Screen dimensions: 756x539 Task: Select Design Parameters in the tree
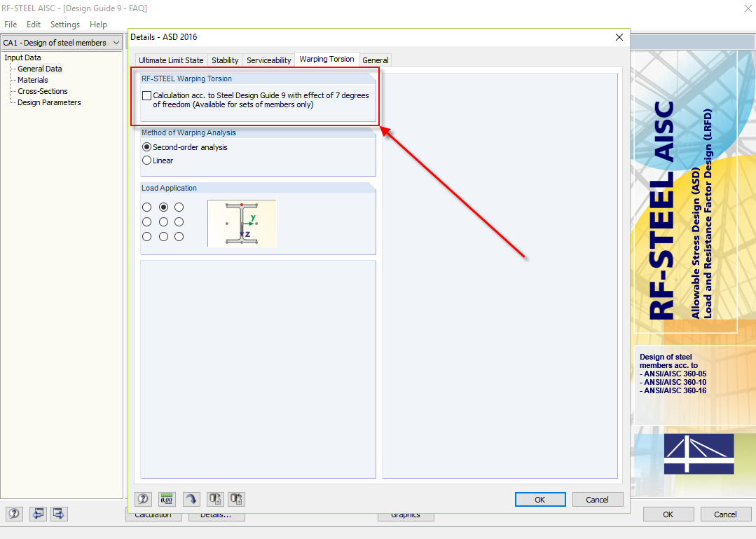(x=49, y=102)
